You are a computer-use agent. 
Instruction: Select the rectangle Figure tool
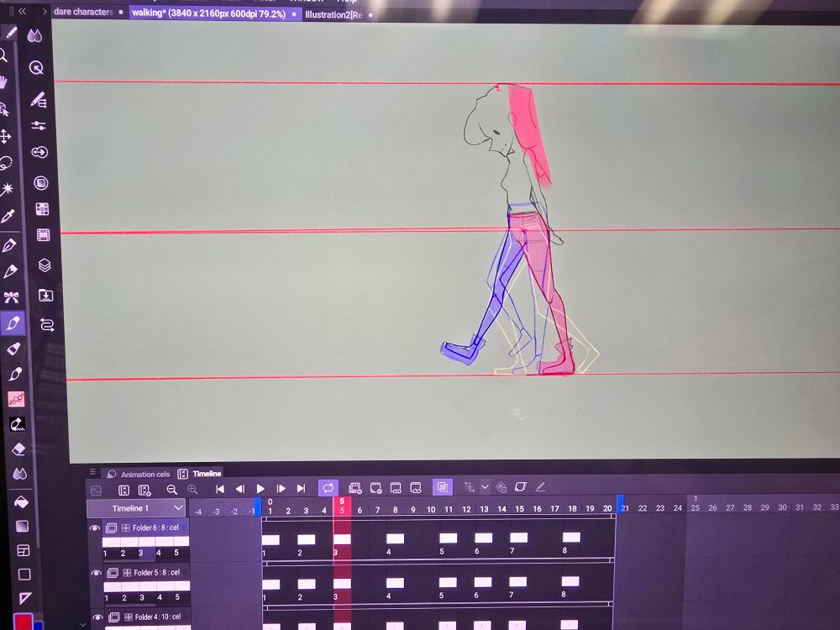point(24,575)
